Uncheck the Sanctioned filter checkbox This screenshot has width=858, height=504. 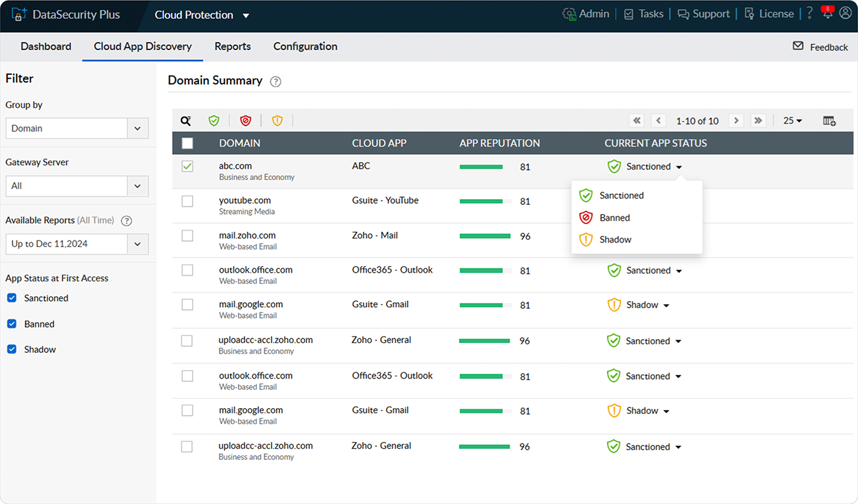click(x=11, y=298)
